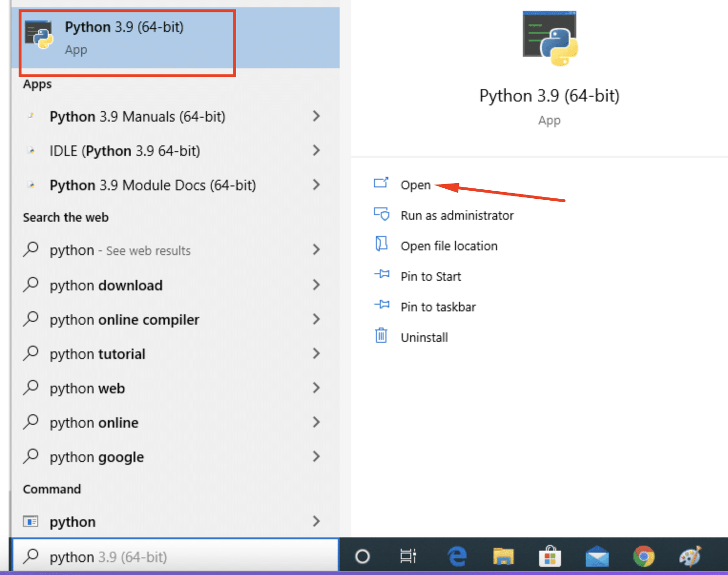Click the taskbar search box with 'python'

click(175, 556)
